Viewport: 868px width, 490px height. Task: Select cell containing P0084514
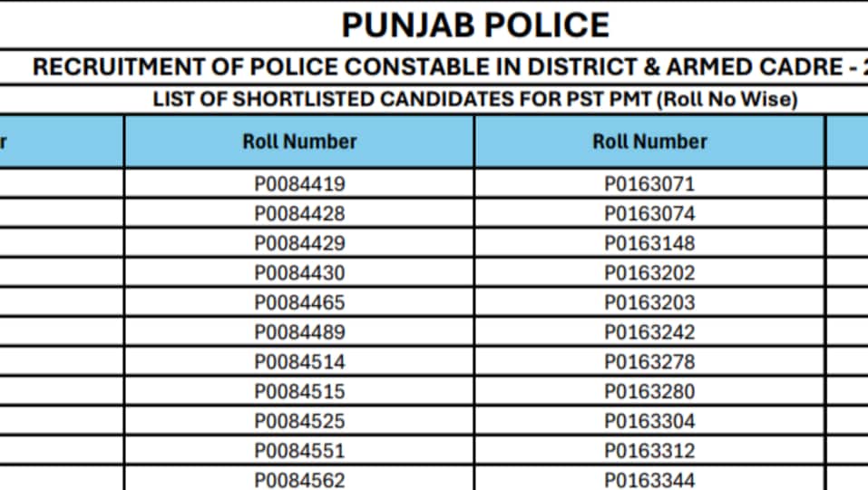point(299,361)
